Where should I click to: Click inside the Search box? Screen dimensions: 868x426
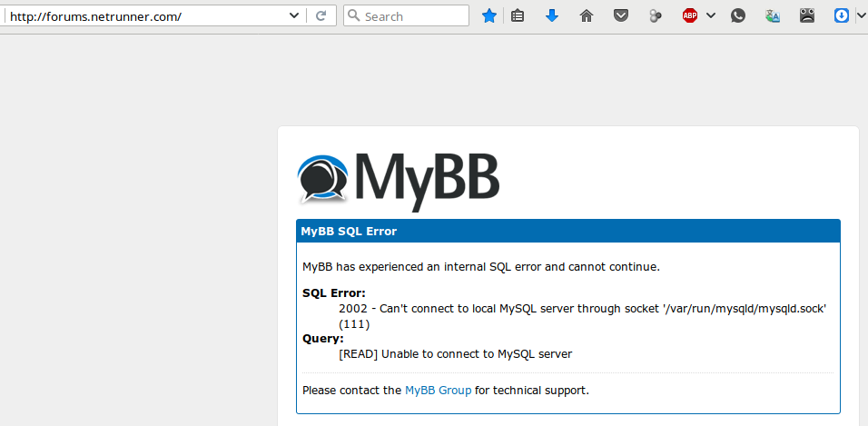(x=413, y=16)
